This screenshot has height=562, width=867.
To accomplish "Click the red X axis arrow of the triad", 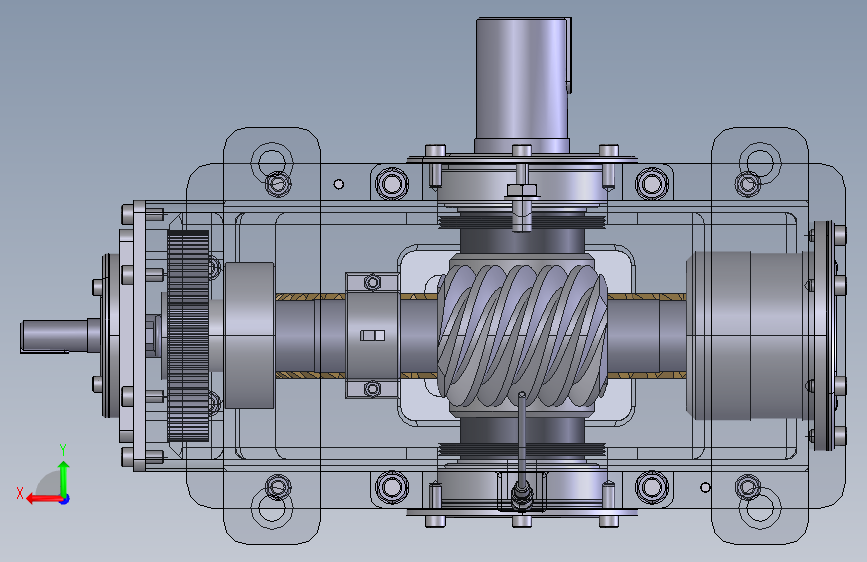I will coord(44,499).
